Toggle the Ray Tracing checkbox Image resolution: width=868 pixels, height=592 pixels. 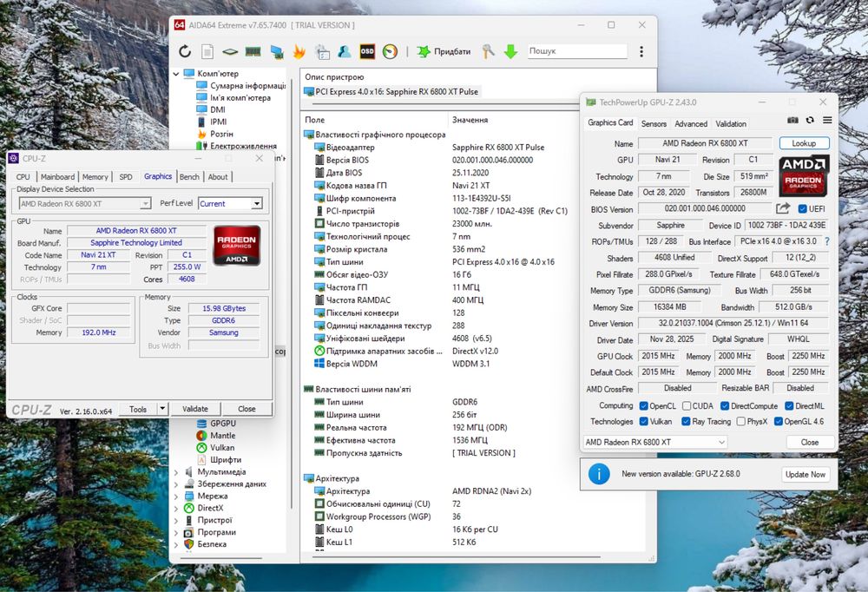click(x=687, y=422)
